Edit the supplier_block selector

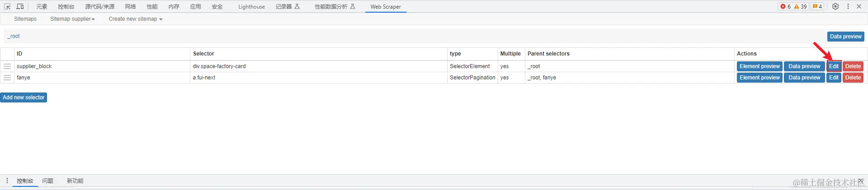pyautogui.click(x=834, y=66)
